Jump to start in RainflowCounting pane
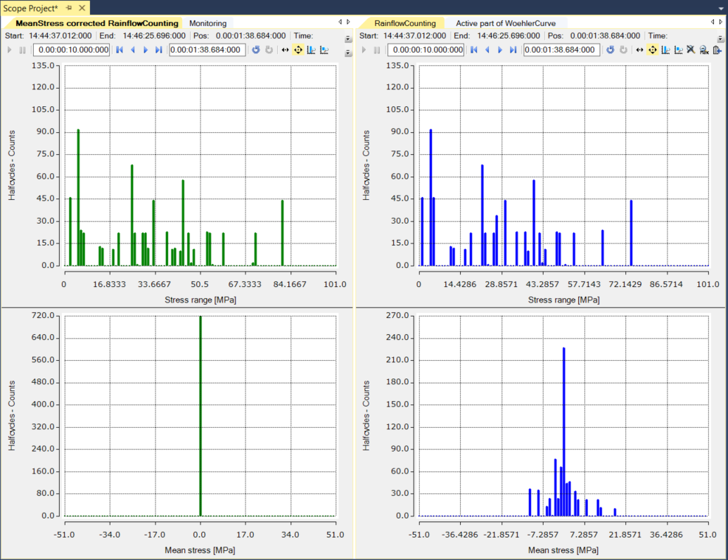Viewport: 728px width, 560px height. pos(474,50)
